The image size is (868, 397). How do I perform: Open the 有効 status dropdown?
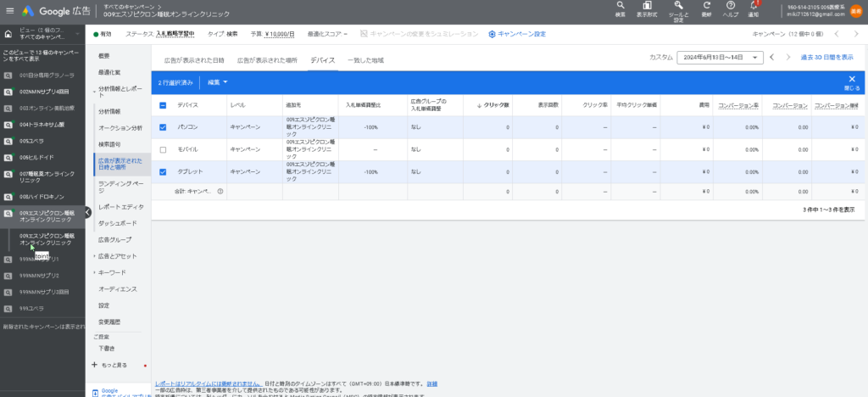click(x=103, y=34)
